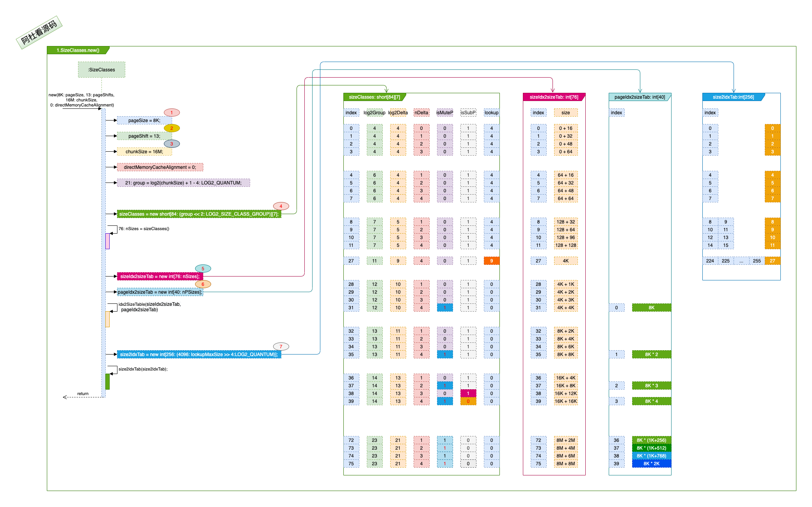Click the size header in sizeIdx2sizeTab table

tap(566, 113)
